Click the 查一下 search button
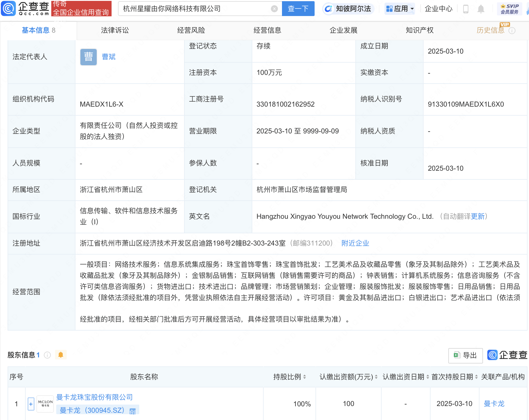Viewport: 529px width, 420px height. (298, 9)
